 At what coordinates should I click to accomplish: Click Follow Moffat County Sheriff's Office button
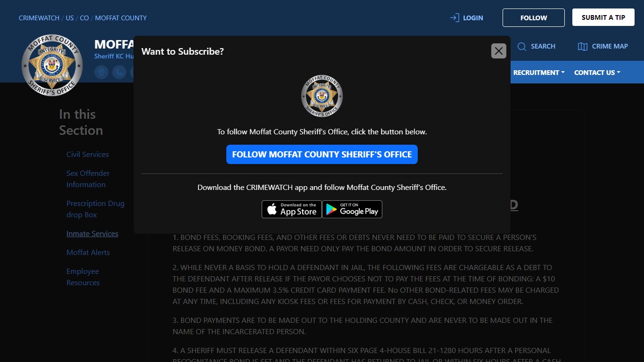click(x=322, y=155)
